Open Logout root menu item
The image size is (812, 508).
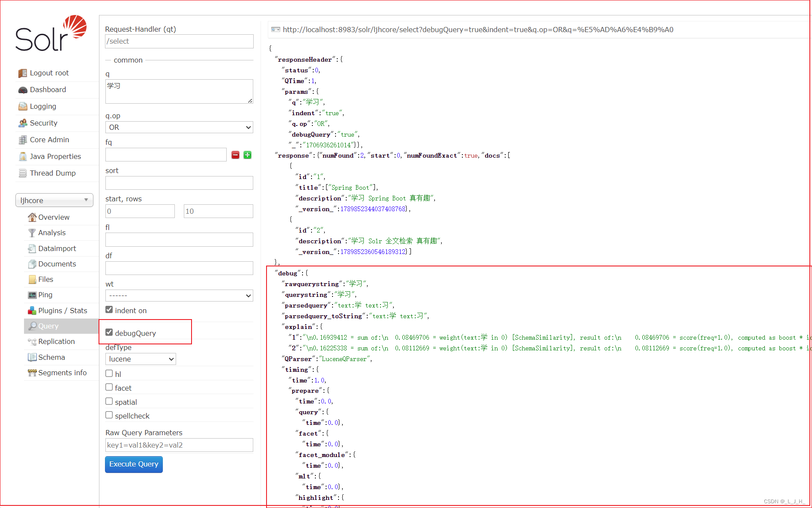click(49, 73)
